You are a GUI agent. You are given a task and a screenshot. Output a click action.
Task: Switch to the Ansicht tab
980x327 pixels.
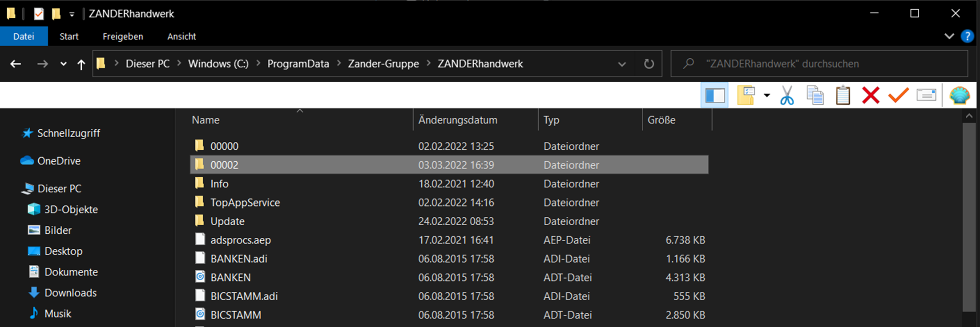click(181, 36)
